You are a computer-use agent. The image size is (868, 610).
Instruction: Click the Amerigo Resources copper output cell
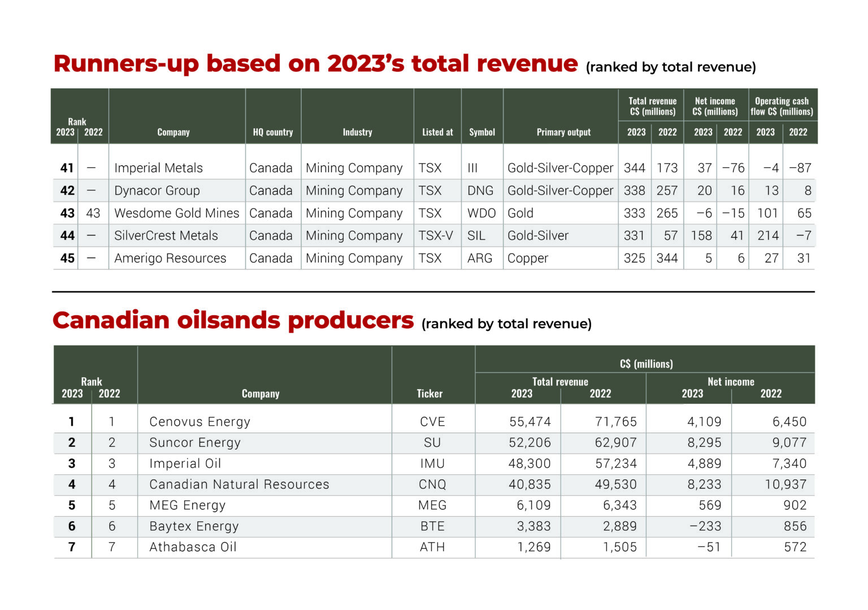(528, 258)
